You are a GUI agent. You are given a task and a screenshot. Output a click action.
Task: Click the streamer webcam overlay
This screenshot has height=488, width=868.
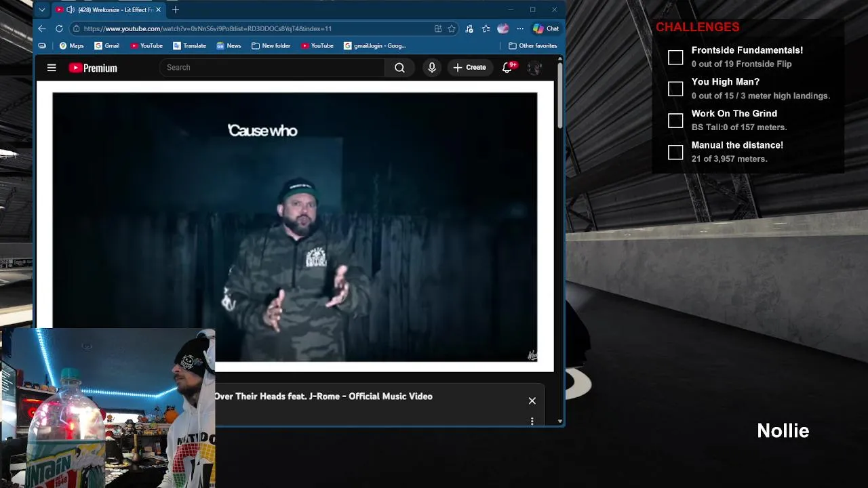(x=108, y=408)
